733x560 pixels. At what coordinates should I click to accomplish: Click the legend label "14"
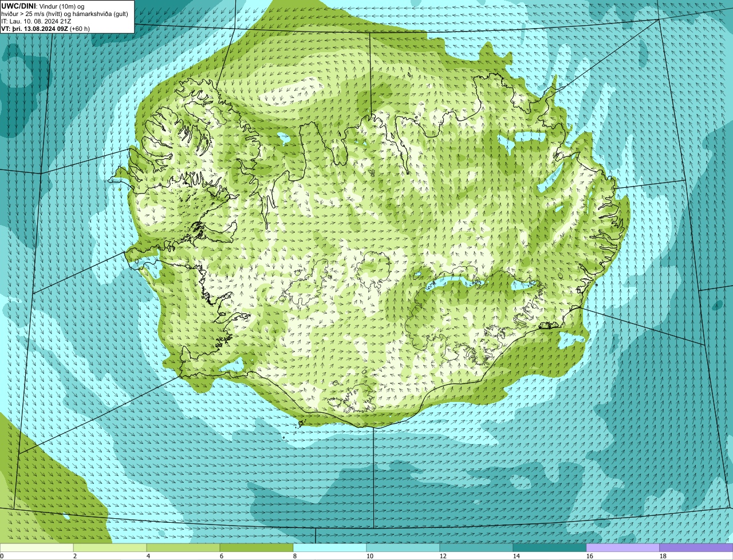[517, 556]
